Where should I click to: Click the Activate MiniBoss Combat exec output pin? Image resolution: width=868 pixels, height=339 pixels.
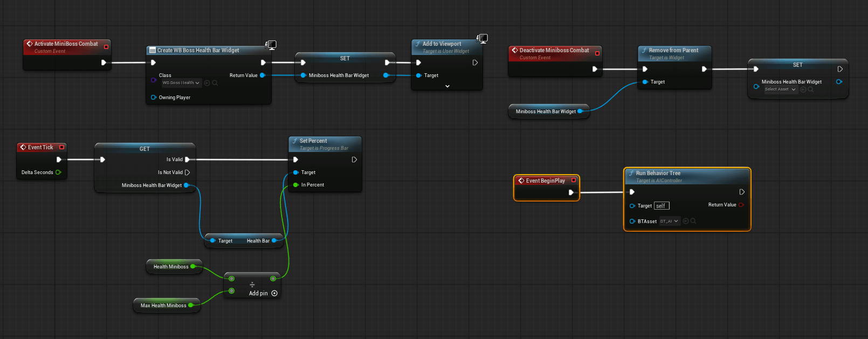click(104, 63)
